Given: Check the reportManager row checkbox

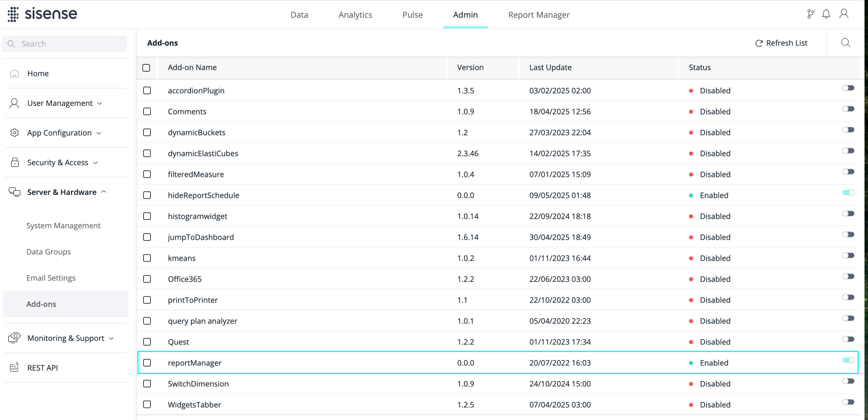Looking at the screenshot, I should (147, 363).
